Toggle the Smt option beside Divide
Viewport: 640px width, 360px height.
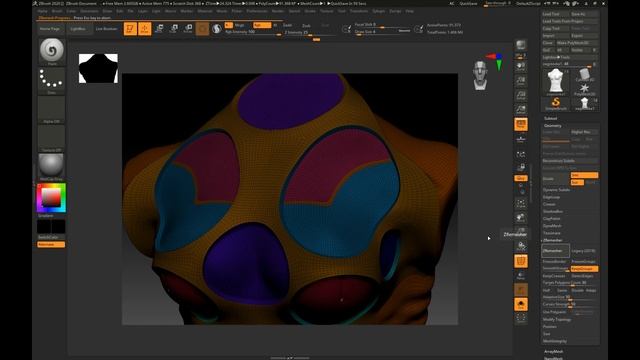(584, 175)
